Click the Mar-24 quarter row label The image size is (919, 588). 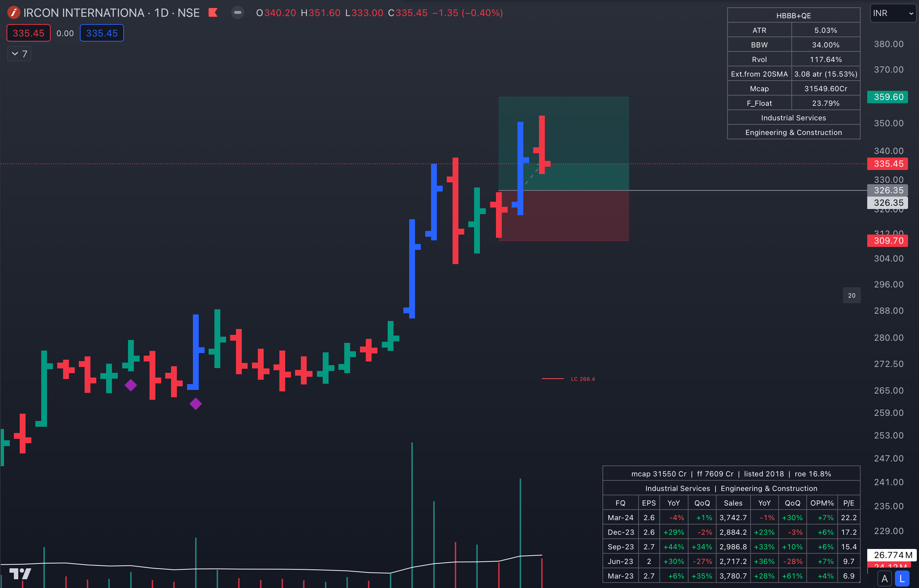click(621, 517)
